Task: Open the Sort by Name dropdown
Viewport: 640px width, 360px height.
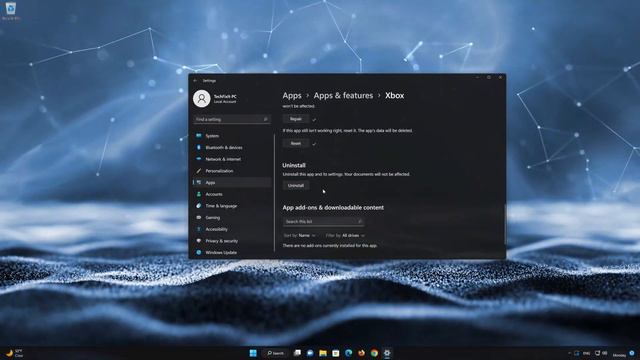Action: (x=300, y=236)
